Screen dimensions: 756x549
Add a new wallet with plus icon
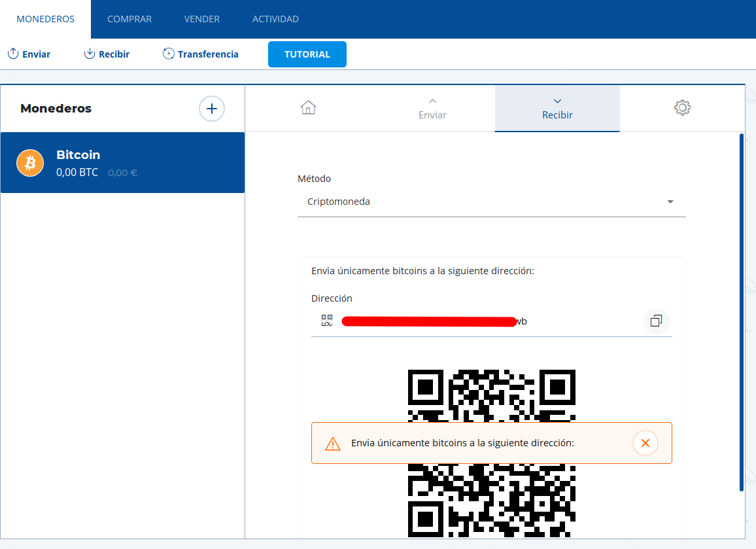tap(212, 109)
